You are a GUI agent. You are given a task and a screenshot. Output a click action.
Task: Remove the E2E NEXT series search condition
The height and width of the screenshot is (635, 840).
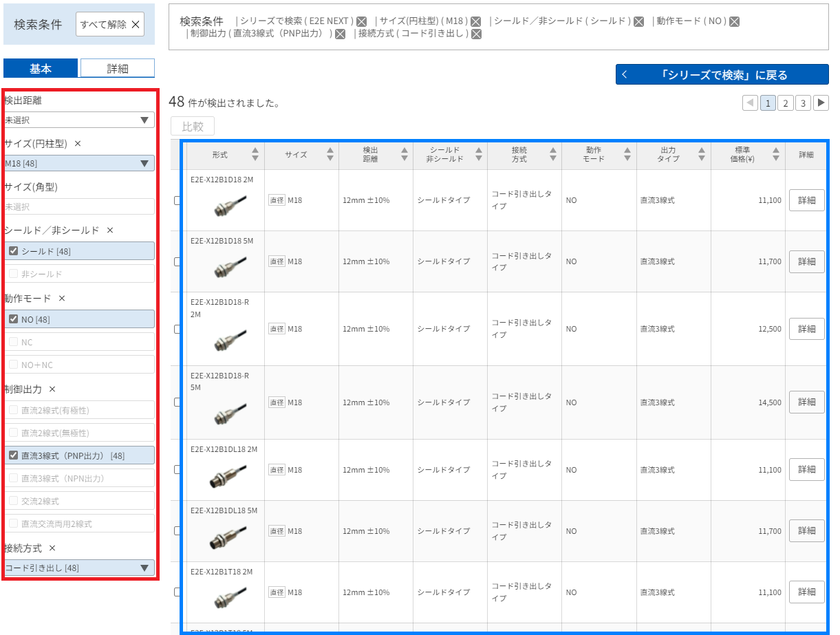pyautogui.click(x=362, y=21)
